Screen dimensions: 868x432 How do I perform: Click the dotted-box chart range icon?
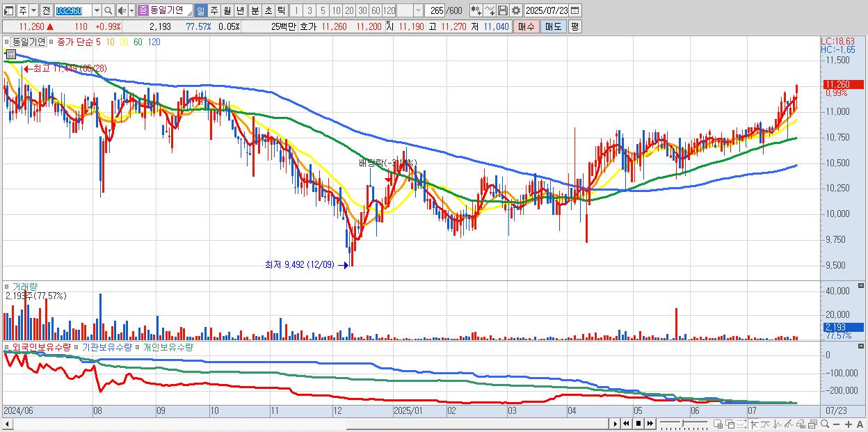pyautogui.click(x=741, y=424)
